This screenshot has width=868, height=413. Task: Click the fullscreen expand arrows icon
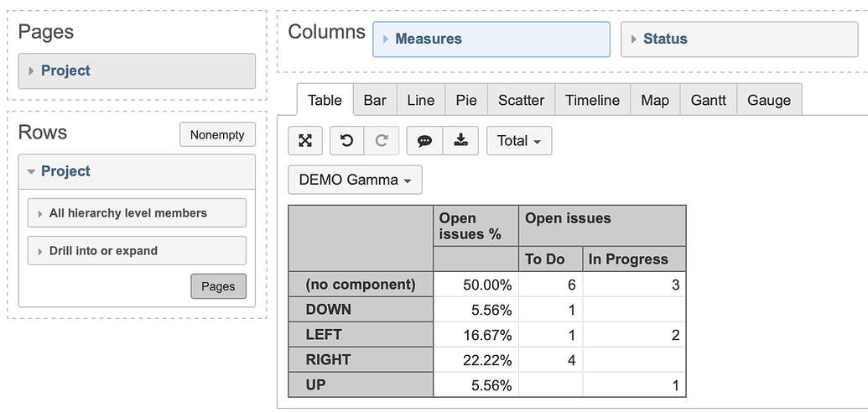(305, 141)
